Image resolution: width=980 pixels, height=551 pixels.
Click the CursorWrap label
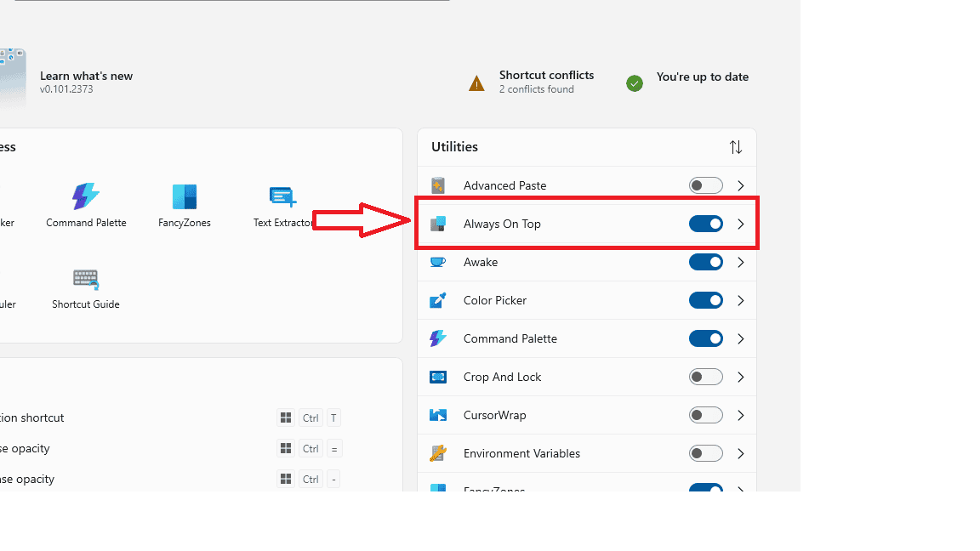pyautogui.click(x=495, y=415)
